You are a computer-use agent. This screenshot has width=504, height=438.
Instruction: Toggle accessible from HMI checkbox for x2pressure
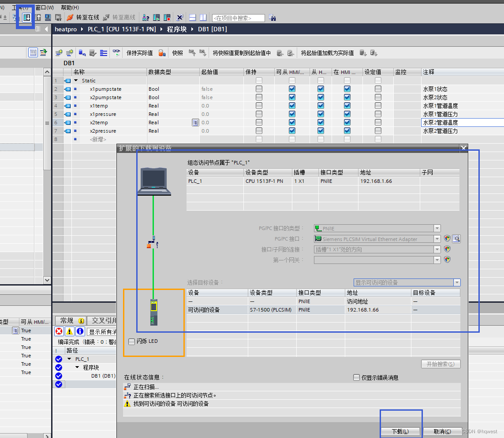coord(292,131)
